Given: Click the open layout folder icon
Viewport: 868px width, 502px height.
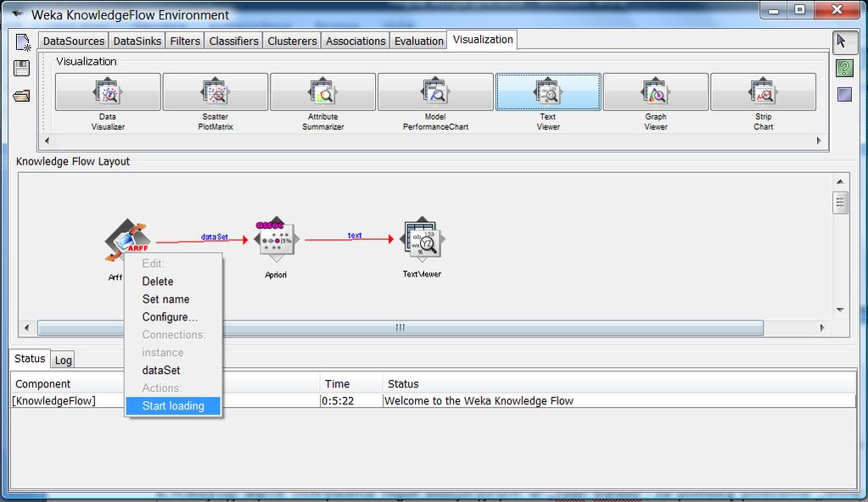Looking at the screenshot, I should click(21, 96).
